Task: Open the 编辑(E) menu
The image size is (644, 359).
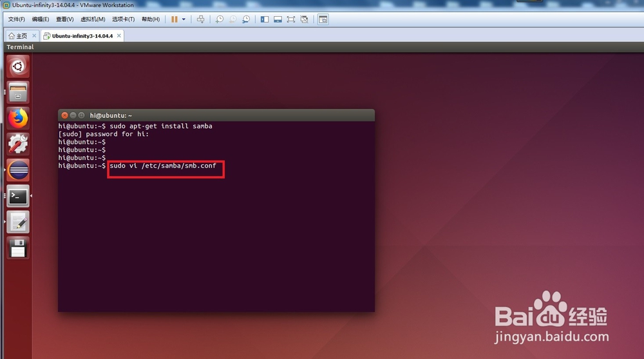Action: (x=40, y=19)
